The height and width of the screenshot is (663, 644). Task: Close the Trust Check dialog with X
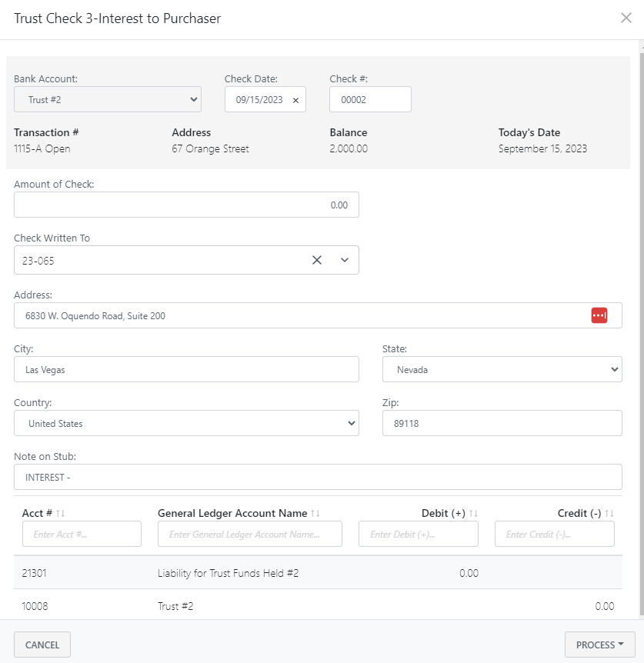click(x=626, y=18)
